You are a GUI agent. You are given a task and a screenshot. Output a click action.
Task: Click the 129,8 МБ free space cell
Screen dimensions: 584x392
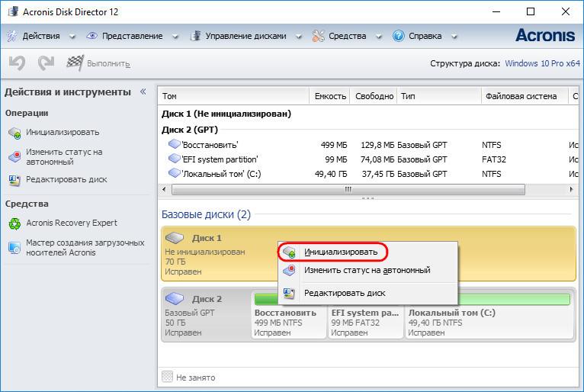click(377, 145)
